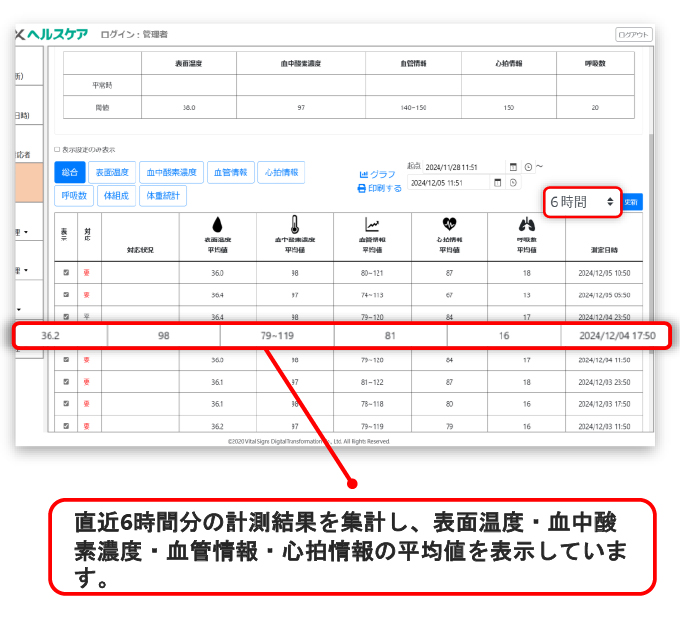Click the start date input field
The height and width of the screenshot is (640, 680).
click(464, 167)
